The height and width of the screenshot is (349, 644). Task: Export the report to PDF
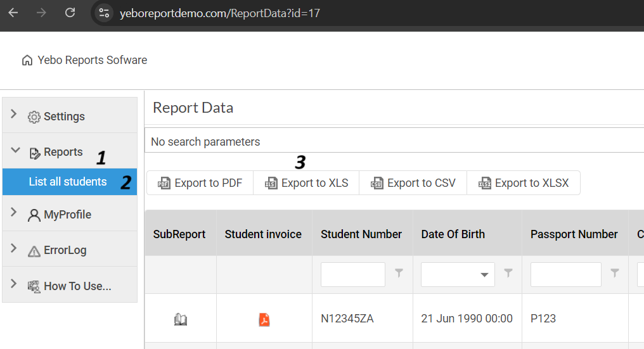click(200, 182)
